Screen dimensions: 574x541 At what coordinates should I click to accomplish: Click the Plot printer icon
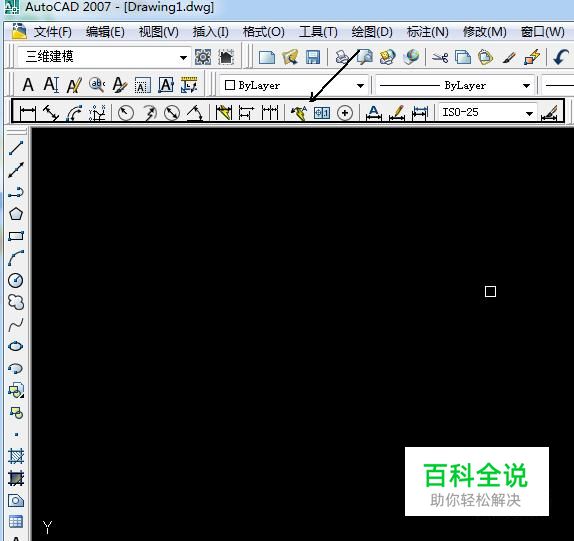(x=342, y=57)
